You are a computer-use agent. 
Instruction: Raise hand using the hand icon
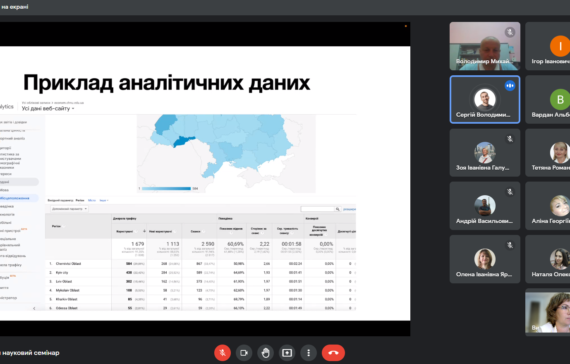pyautogui.click(x=266, y=353)
